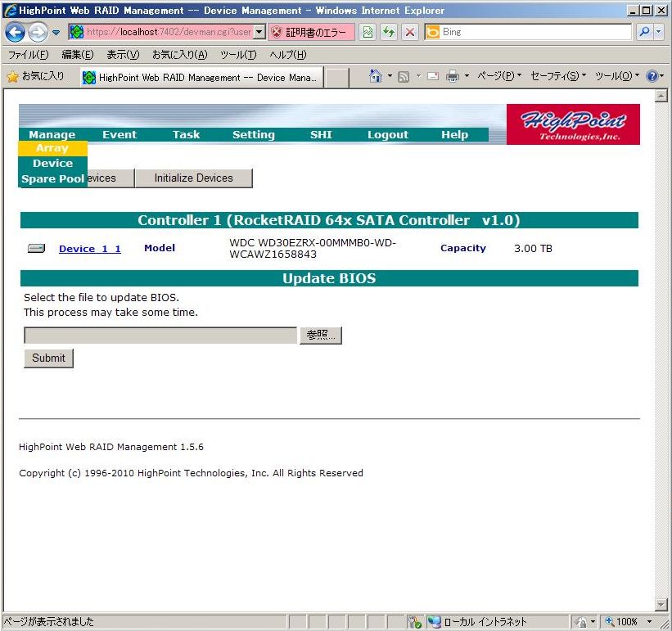Open the ツール(O) command menu
Viewport: 672px width, 631px height.
tap(616, 76)
